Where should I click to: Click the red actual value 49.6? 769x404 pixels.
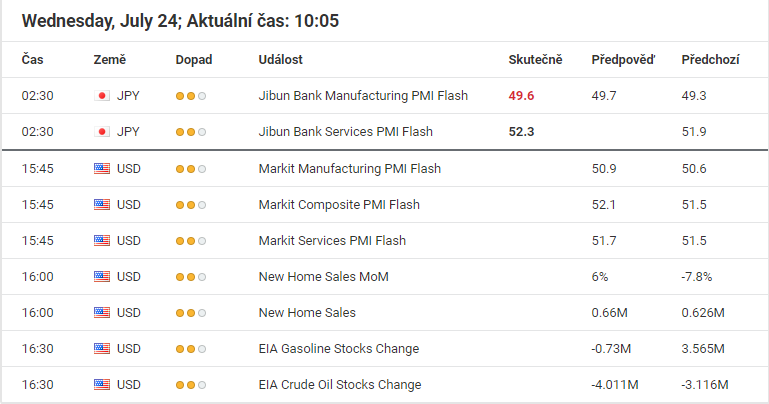click(521, 96)
